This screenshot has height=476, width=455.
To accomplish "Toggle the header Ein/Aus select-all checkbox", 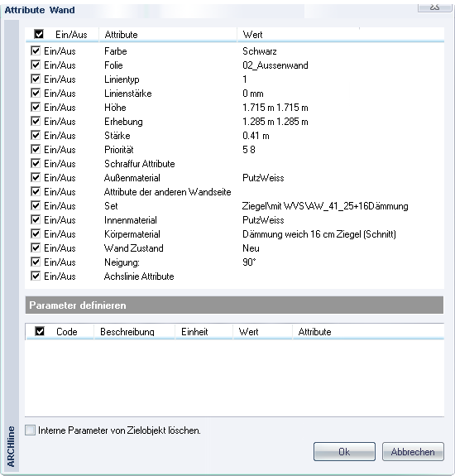I will [x=39, y=34].
